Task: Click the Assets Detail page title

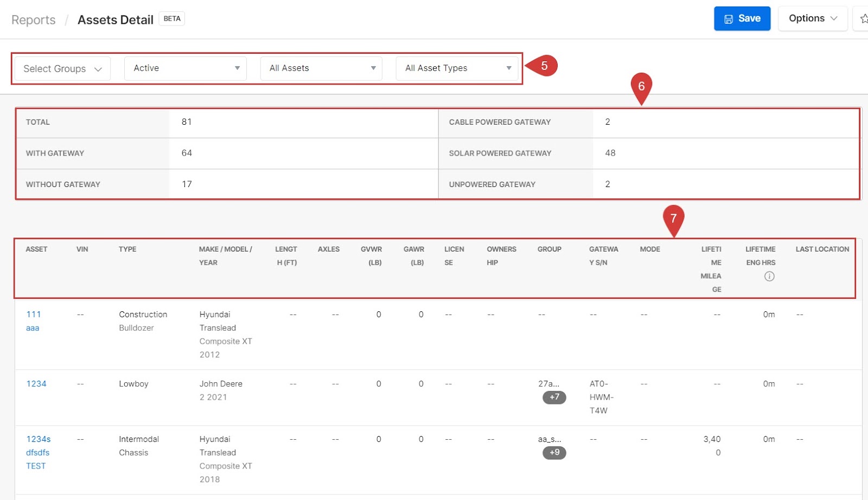Action: [x=116, y=20]
